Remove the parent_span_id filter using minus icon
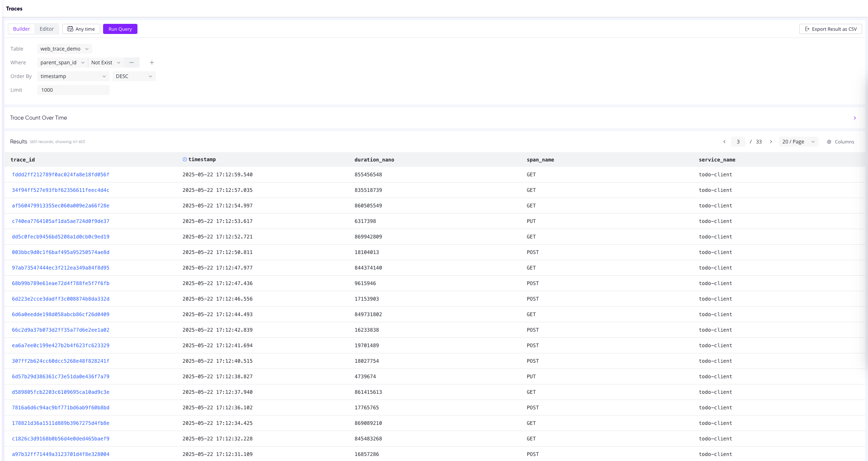The width and height of the screenshot is (868, 461). tap(131, 63)
